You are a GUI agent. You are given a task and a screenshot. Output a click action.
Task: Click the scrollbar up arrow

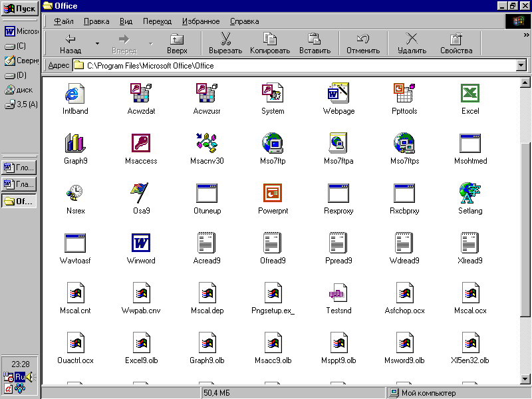coord(525,82)
